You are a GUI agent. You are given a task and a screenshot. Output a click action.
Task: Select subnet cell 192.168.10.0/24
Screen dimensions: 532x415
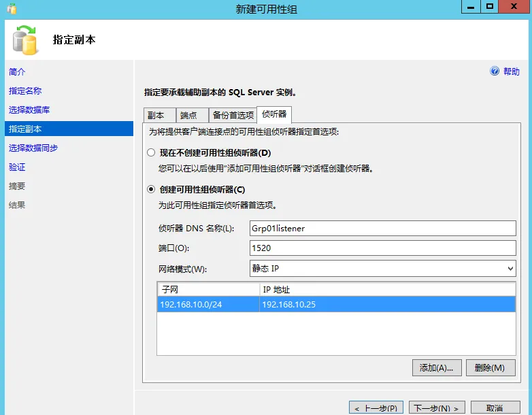208,304
